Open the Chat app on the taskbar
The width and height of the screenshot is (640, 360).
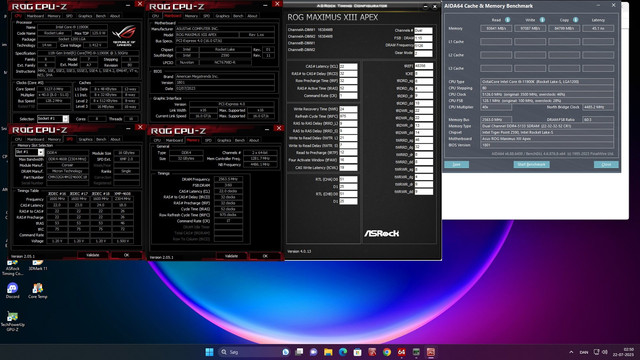[313, 352]
